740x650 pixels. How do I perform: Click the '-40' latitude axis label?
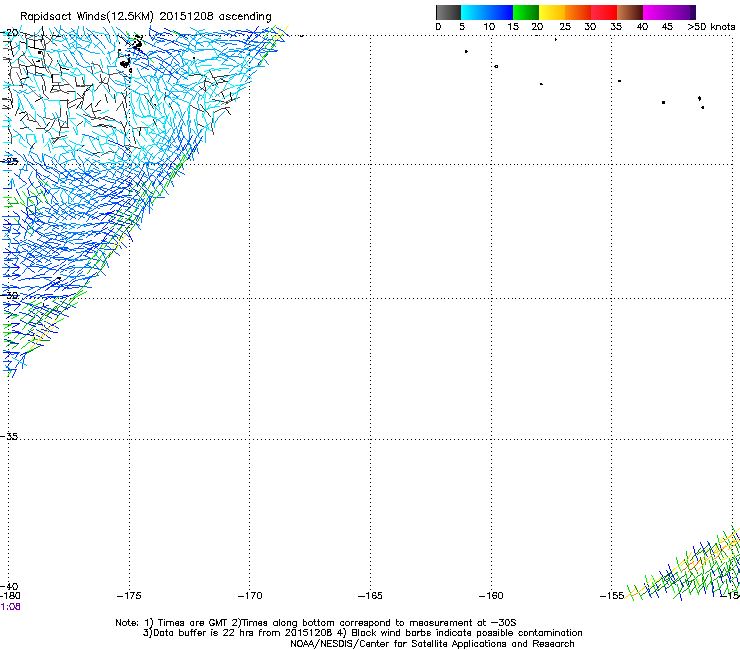coord(9,587)
